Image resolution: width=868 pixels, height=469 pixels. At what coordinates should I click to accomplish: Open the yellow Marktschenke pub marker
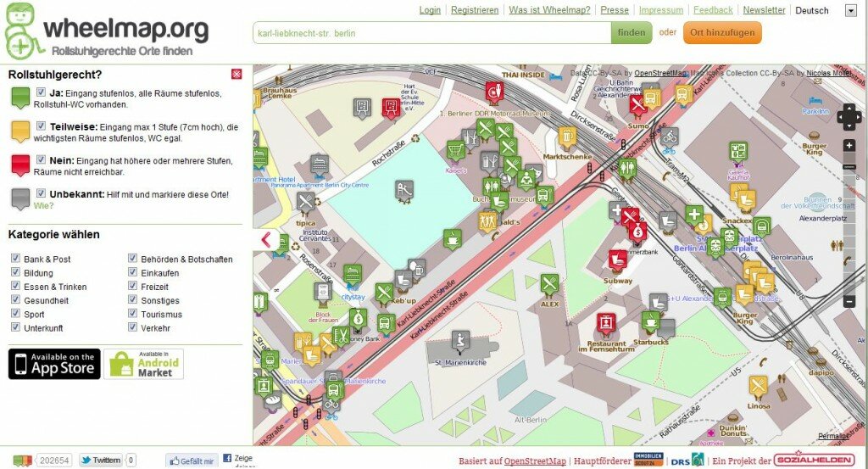pos(567,138)
